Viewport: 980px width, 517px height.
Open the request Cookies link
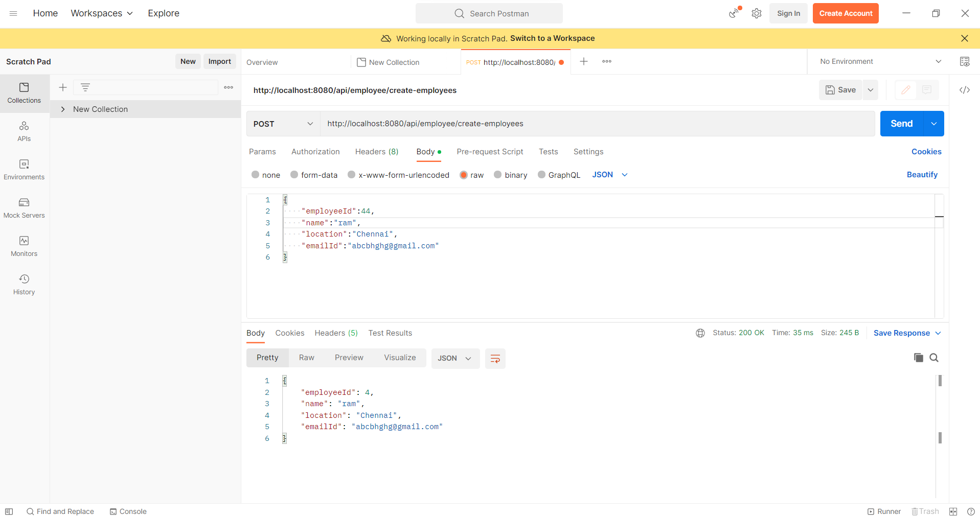tap(926, 152)
